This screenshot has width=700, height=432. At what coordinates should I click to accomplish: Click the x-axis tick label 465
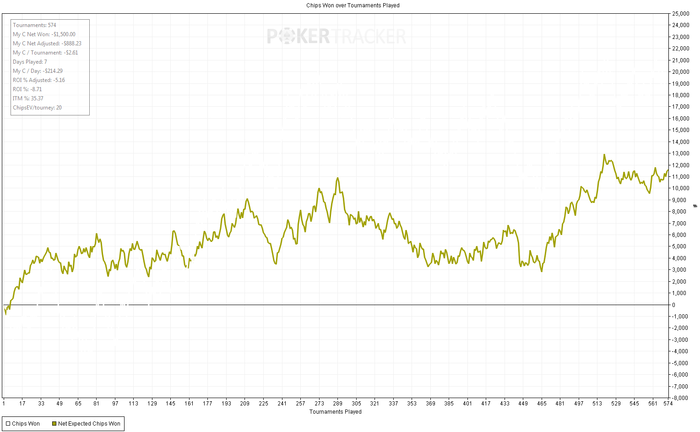click(x=542, y=403)
